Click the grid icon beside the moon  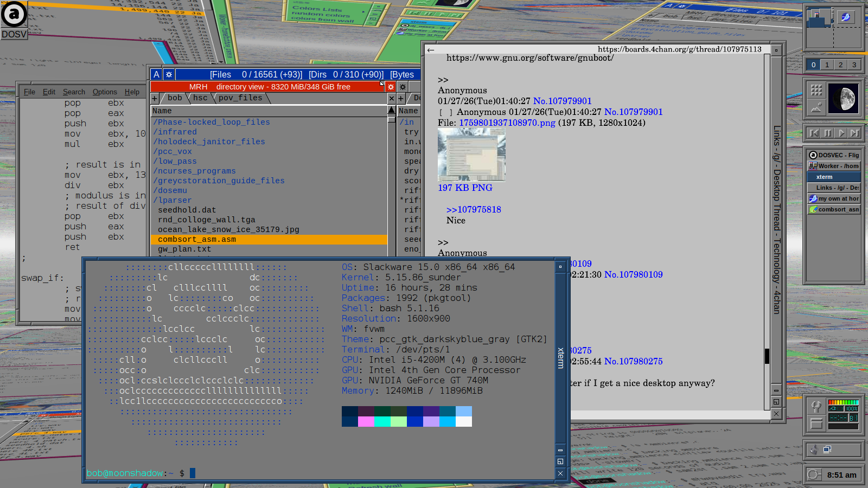pyautogui.click(x=816, y=90)
